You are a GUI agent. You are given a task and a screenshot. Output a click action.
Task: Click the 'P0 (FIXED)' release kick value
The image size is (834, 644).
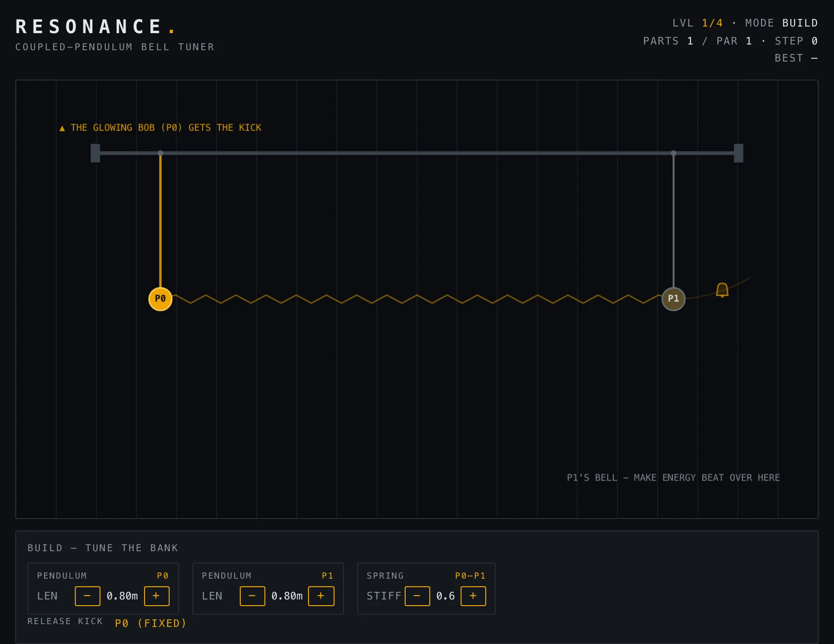coord(151,623)
